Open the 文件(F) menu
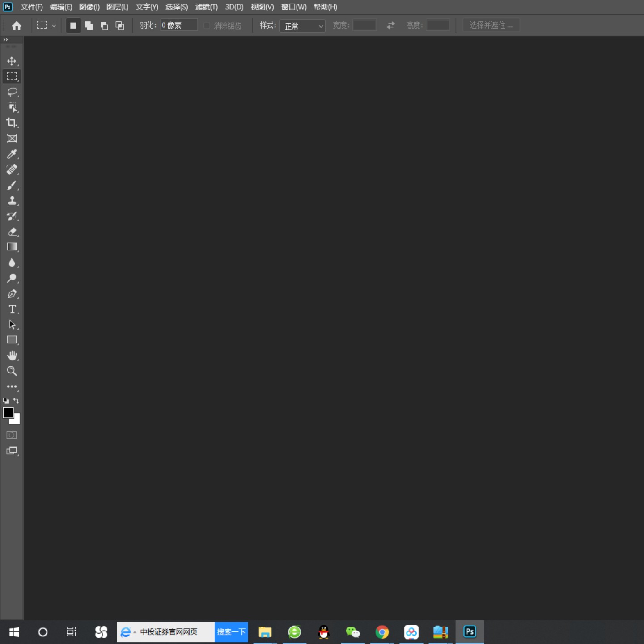The image size is (644, 644). coord(31,7)
